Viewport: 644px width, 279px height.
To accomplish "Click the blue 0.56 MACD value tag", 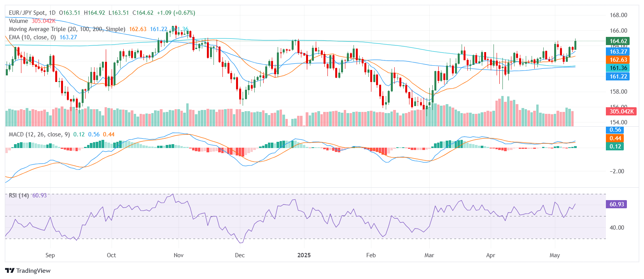I will pyautogui.click(x=615, y=130).
